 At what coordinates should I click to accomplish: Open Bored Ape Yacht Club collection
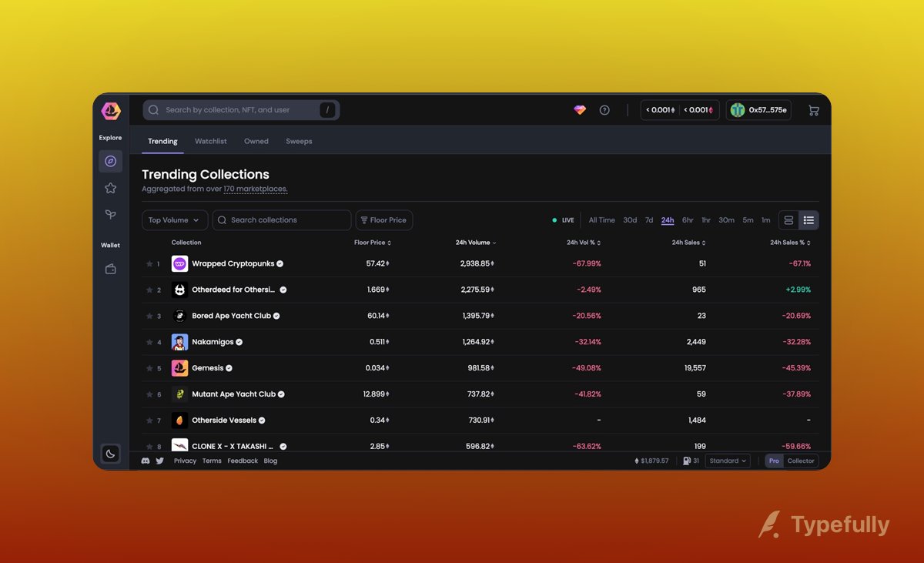click(231, 316)
